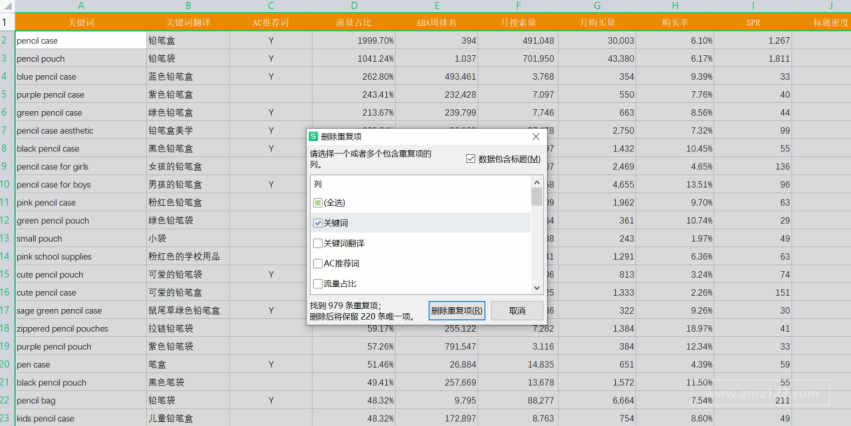Click cell 'pencil case for boys'
Viewport: 851px width, 426px height.
click(81, 185)
